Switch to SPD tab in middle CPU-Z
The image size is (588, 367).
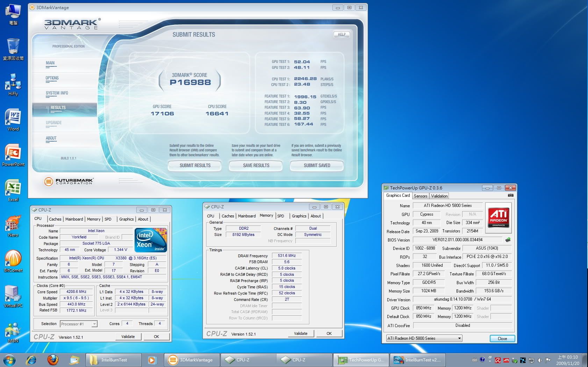pos(281,216)
